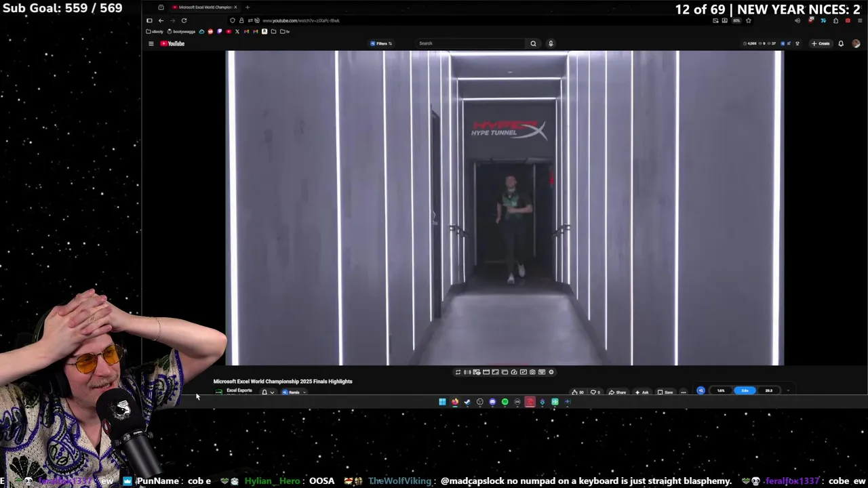Close the Microsoft Excel World Championship tab
The width and height of the screenshot is (868, 488).
tap(235, 7)
